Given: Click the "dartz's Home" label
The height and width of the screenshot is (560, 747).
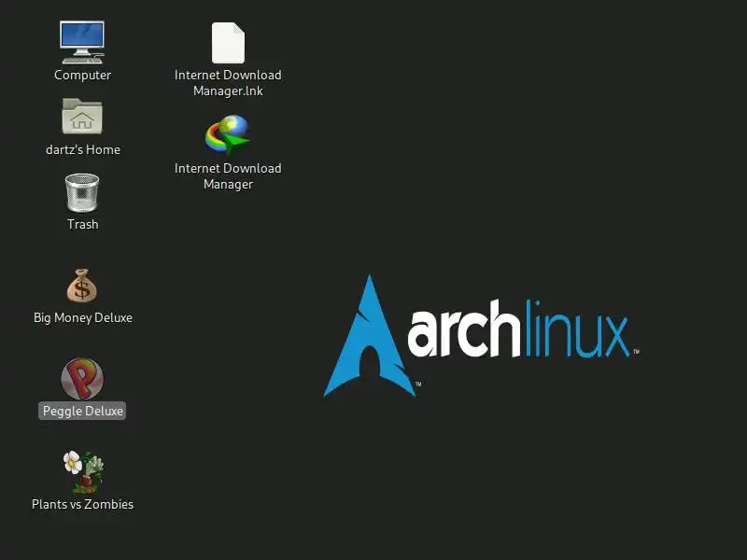Looking at the screenshot, I should (x=83, y=149).
